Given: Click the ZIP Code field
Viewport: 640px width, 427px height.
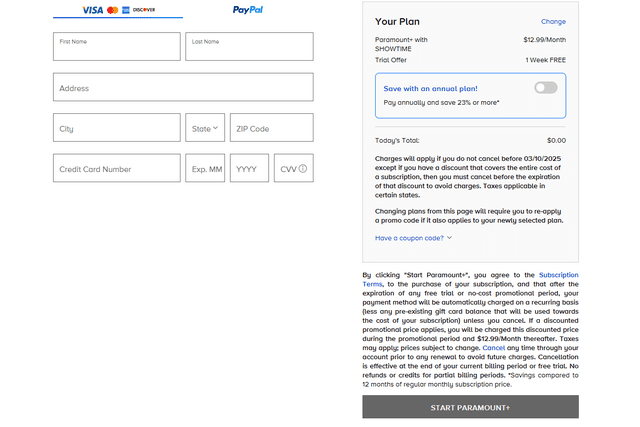Looking at the screenshot, I should coord(271,128).
